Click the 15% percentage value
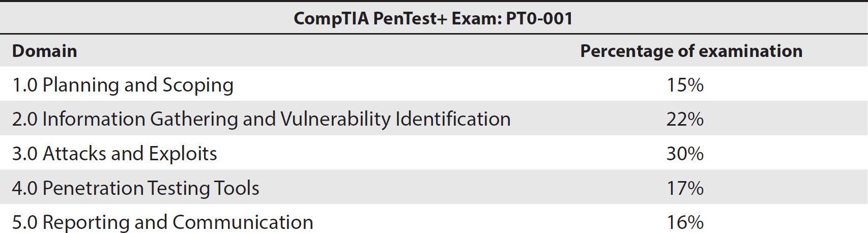 pyautogui.click(x=685, y=84)
